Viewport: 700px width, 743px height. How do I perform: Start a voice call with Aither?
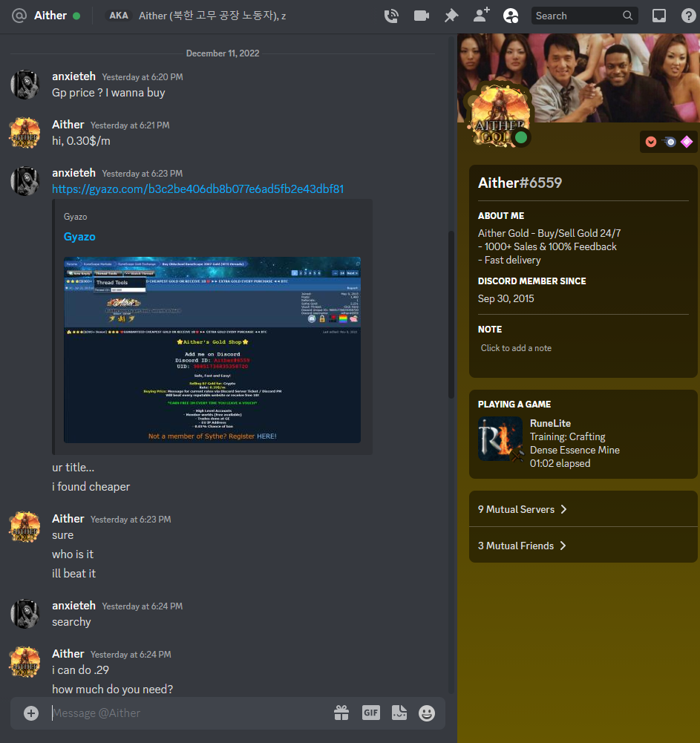point(391,16)
